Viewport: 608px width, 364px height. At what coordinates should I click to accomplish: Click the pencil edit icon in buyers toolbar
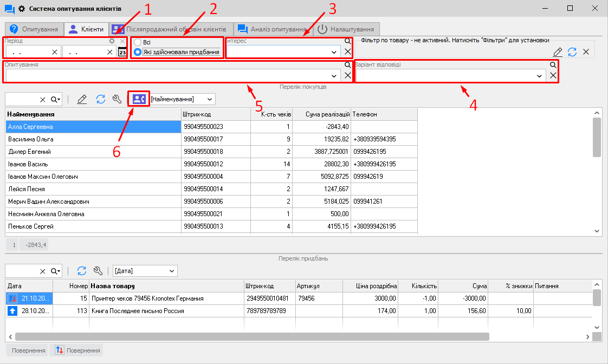coord(82,99)
